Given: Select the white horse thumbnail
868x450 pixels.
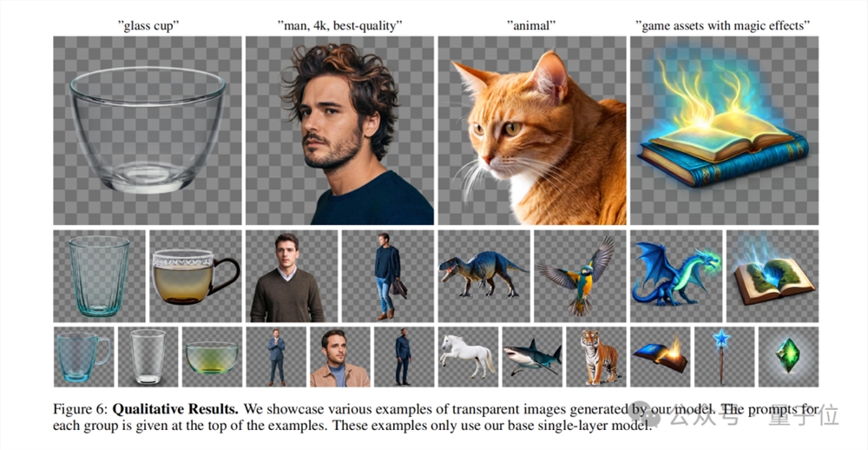Looking at the screenshot, I should (x=468, y=356).
